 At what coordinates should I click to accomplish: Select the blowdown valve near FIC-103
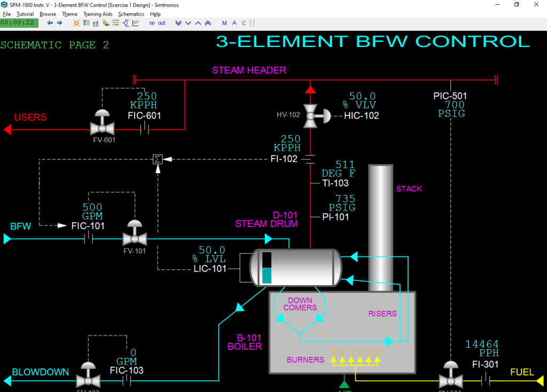point(88,374)
